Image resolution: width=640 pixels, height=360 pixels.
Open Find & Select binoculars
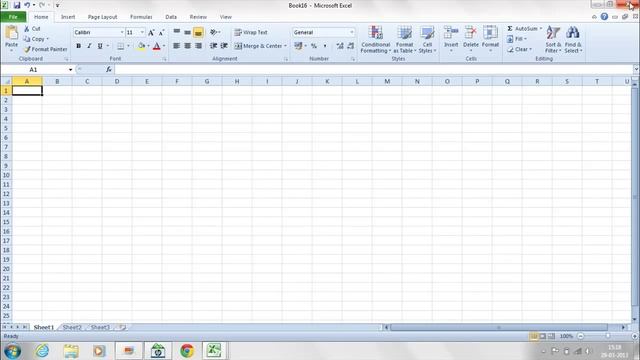tap(573, 39)
